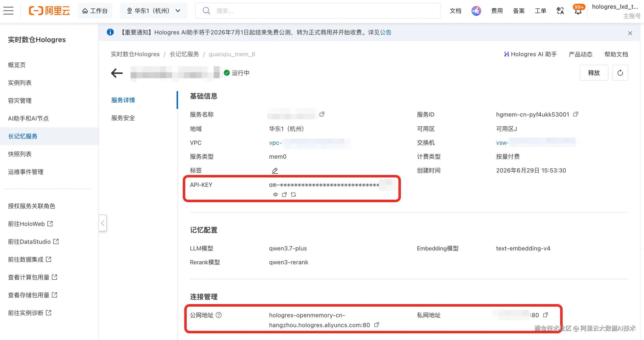Open the 文档 menu

tap(455, 11)
